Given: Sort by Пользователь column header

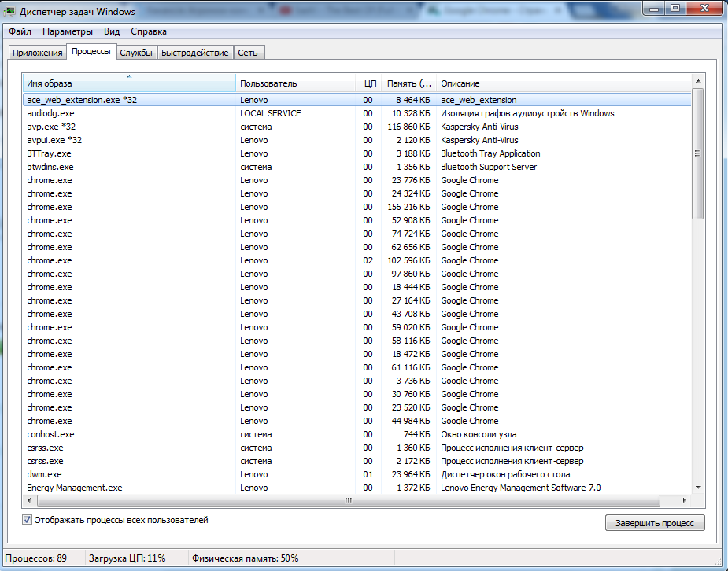Looking at the screenshot, I should click(295, 83).
